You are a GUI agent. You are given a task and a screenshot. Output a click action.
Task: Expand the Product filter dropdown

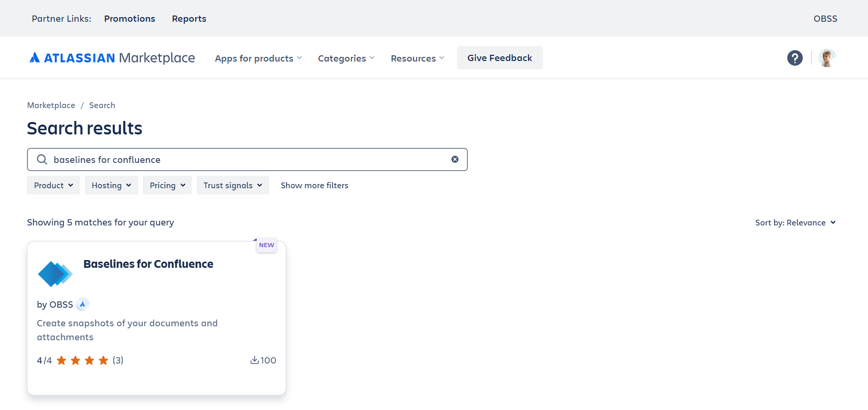tap(53, 185)
